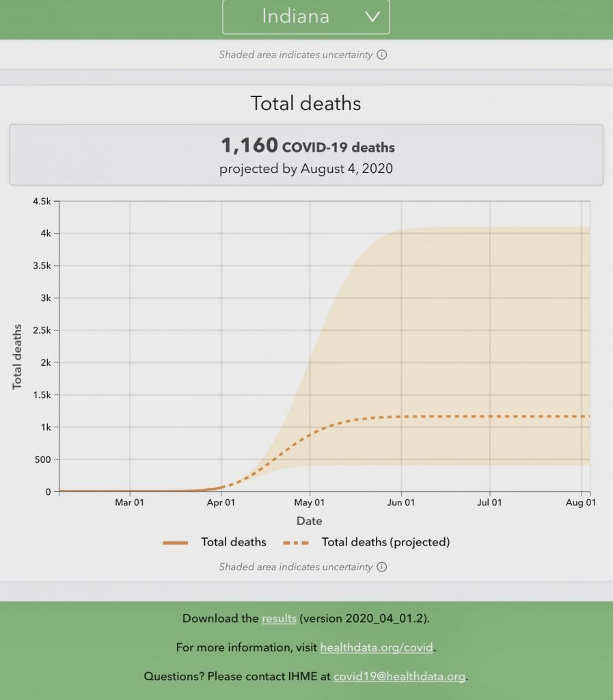Toggle Total deaths legend line swatch
613x700 pixels.
click(x=176, y=543)
